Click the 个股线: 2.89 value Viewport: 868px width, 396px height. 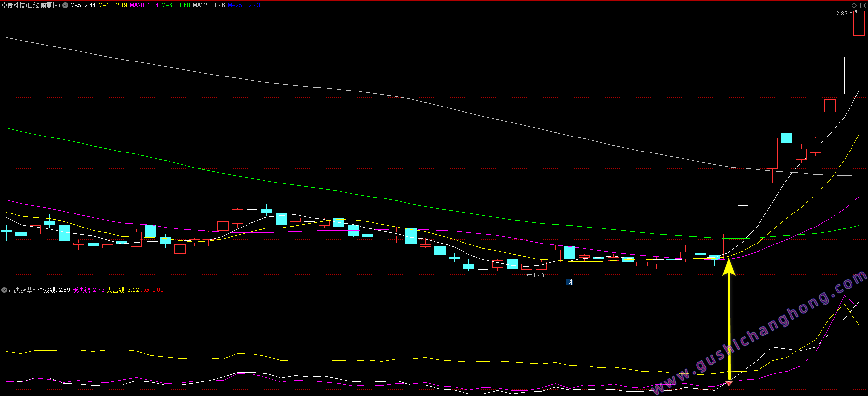54,290
